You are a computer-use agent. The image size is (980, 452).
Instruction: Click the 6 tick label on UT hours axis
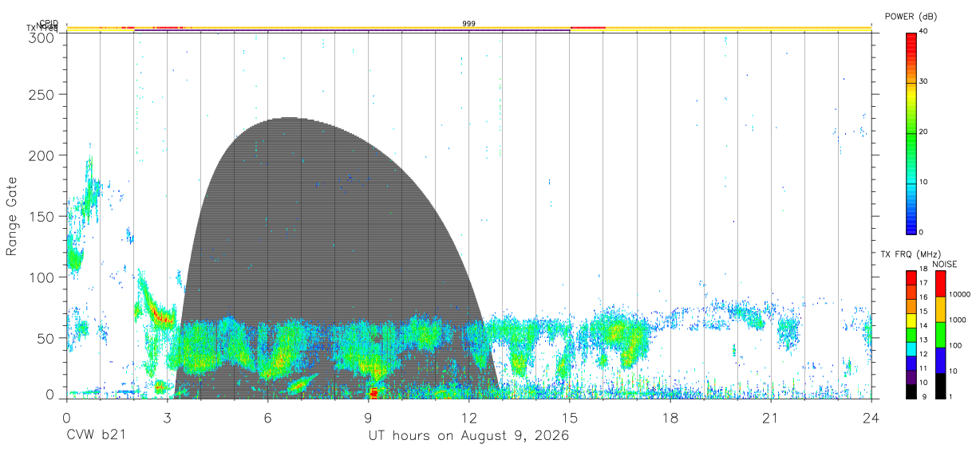tap(268, 418)
